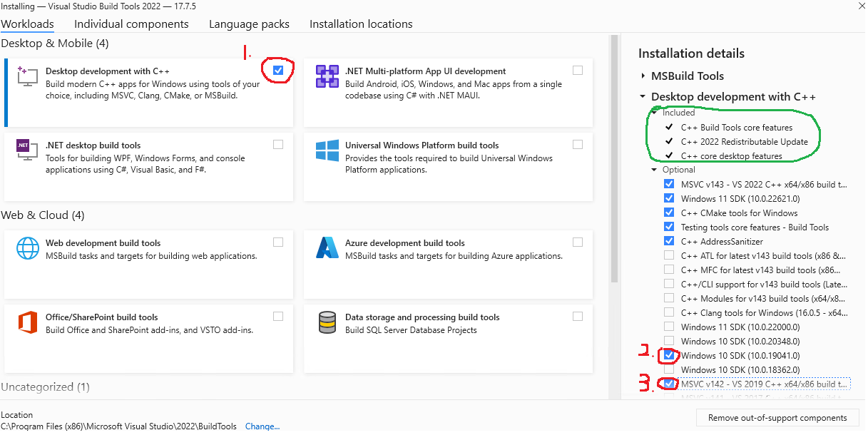Viewport: 868px width, 440px height.
Task: Check the Office/SharePoint build tools workload
Action: (x=278, y=316)
